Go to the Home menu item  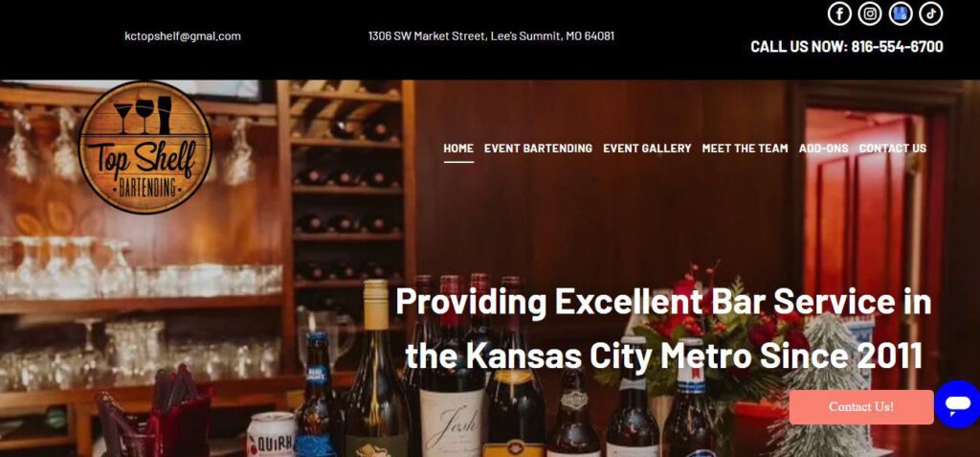[x=458, y=149]
